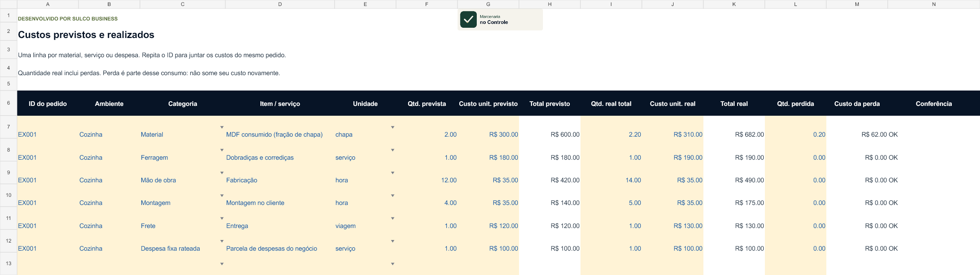
Task: Open the Unidade dropdown showing viagem
Action: click(393, 218)
